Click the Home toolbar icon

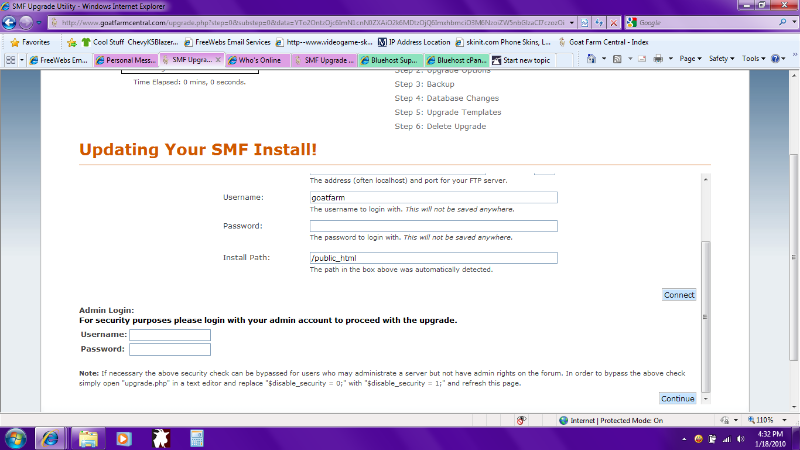click(591, 59)
